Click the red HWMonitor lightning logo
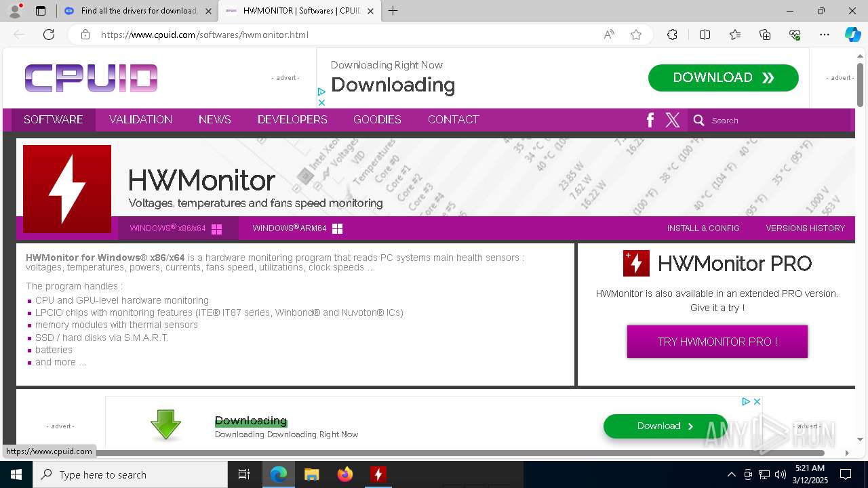Screen dimensions: 868x488 tap(67, 189)
